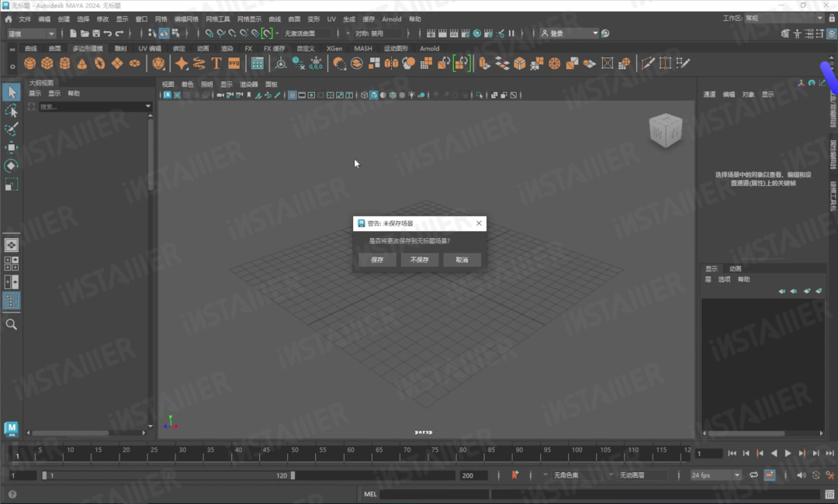Create a polygon plane from the shelf
This screenshot has height=504, width=838.
tap(117, 64)
